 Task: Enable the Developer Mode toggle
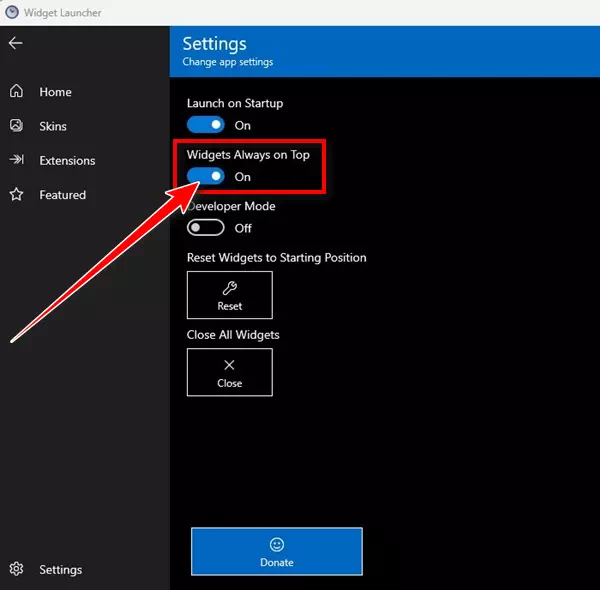click(205, 228)
